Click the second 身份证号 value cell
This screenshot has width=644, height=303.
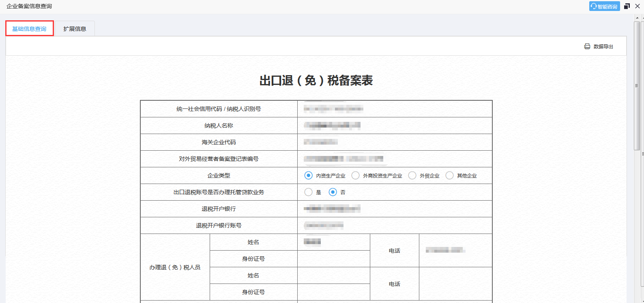pos(333,292)
